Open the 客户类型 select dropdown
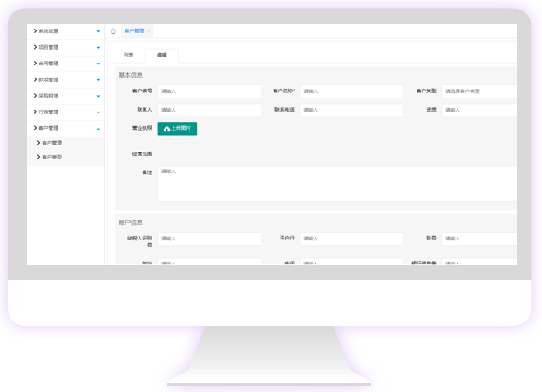This screenshot has height=392, width=542. click(479, 91)
